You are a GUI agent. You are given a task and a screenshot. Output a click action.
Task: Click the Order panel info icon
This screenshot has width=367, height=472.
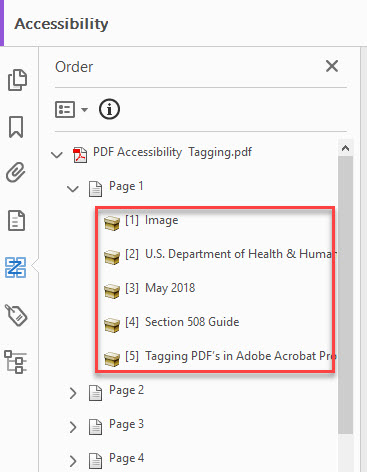(109, 109)
